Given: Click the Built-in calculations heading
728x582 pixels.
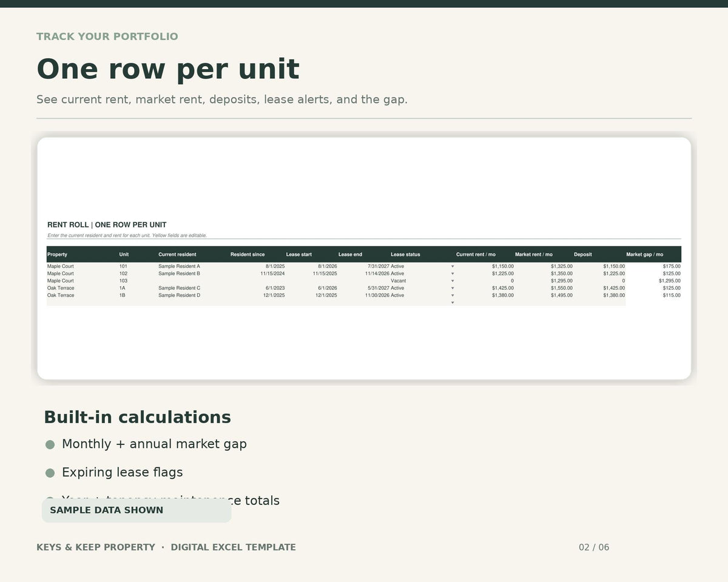Looking at the screenshot, I should [137, 417].
